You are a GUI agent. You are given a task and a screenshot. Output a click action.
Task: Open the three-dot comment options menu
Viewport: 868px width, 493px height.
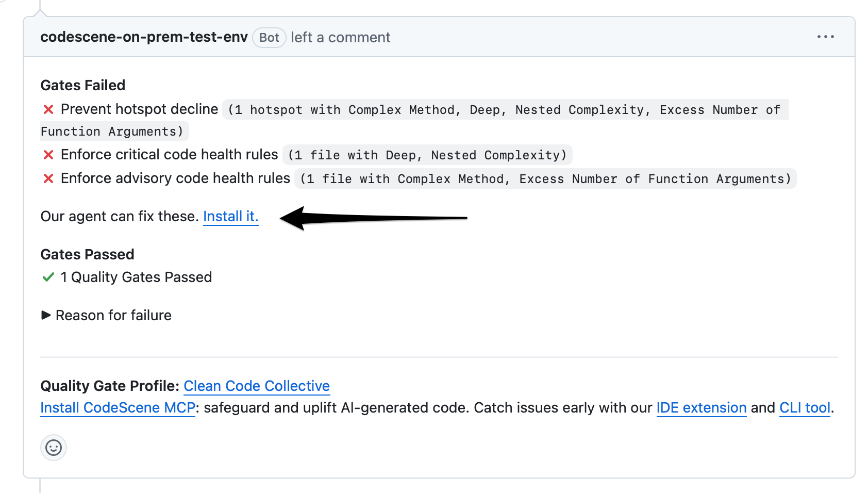[825, 37]
